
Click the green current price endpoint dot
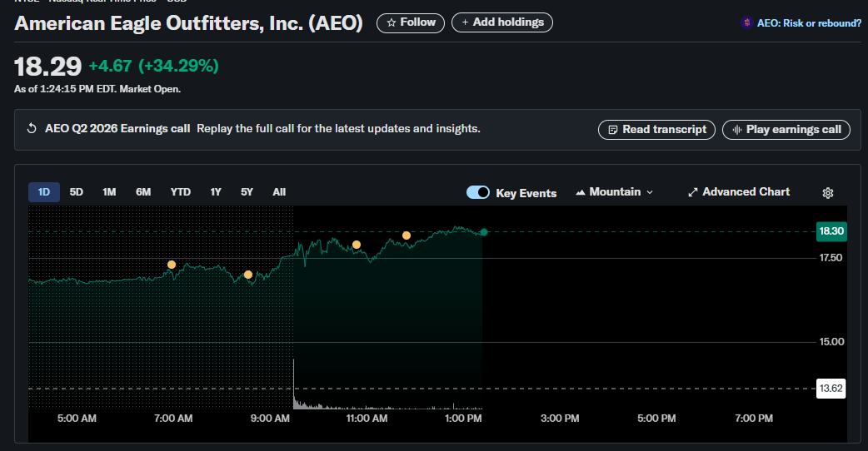click(484, 232)
